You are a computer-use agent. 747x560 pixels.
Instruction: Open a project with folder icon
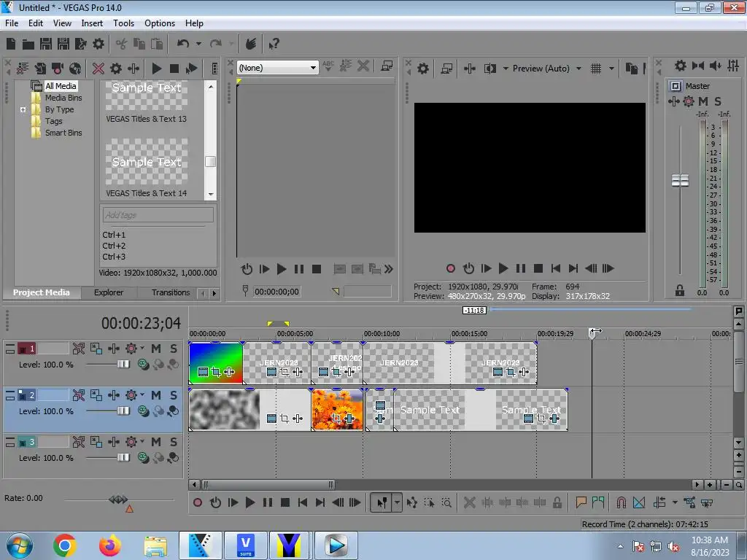coord(28,44)
